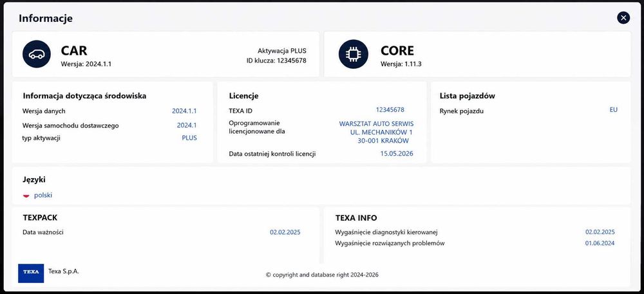Click the TEXPACK heading
644x294 pixels.
pyautogui.click(x=40, y=217)
